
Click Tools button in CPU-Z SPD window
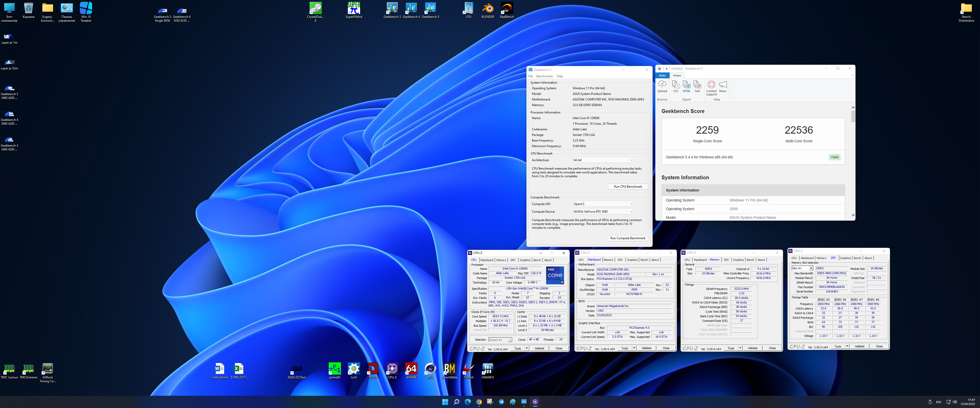837,346
